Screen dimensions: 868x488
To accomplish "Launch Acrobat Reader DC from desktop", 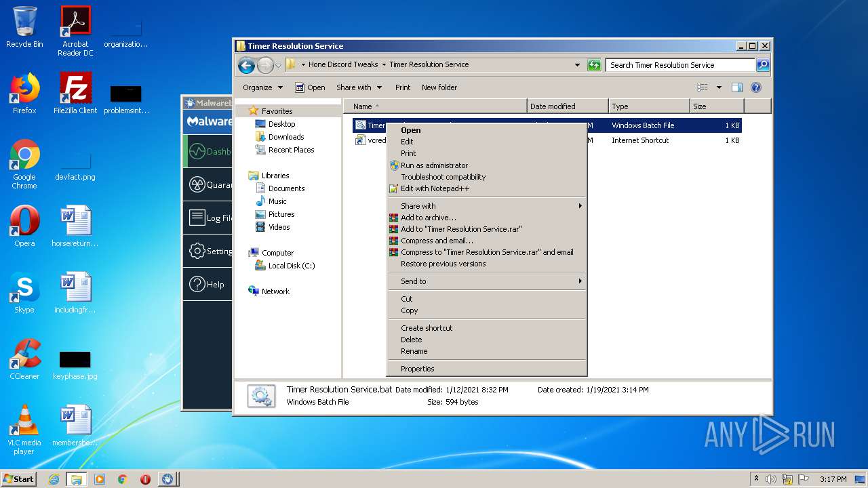I will click(75, 30).
